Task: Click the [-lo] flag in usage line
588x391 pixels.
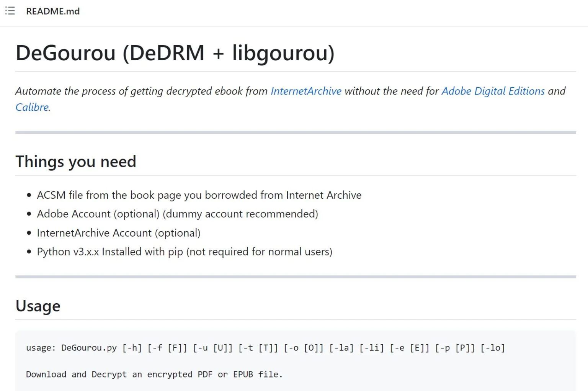Action: pyautogui.click(x=493, y=348)
